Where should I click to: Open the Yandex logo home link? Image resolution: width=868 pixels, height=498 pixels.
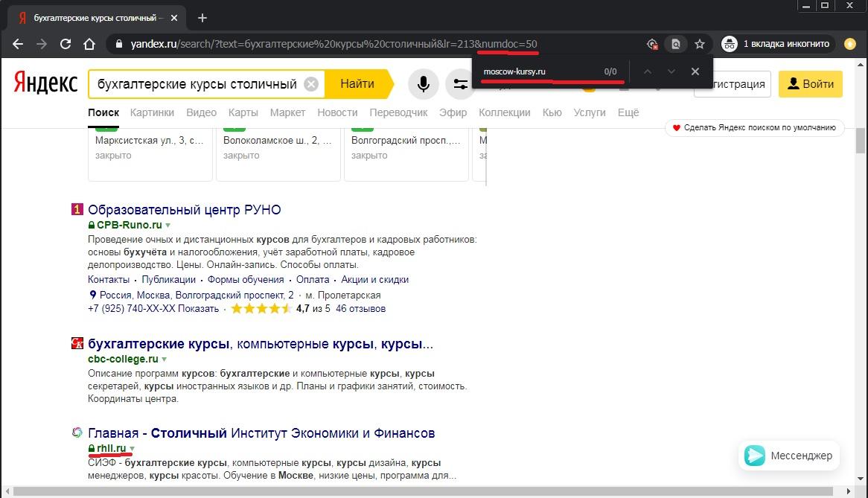45,83
